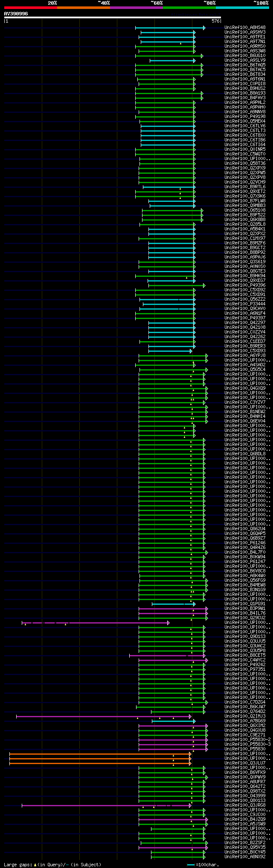Click hit name UniRef100_Q9CAV0
Image resolution: width=273 pixels, height=868 pixels.
(x=245, y=309)
